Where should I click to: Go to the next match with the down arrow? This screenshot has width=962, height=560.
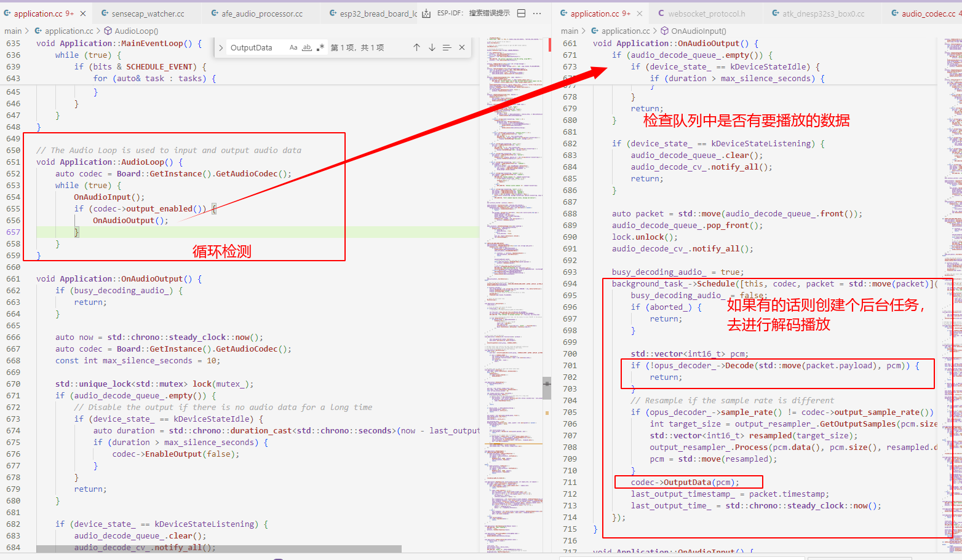pyautogui.click(x=432, y=47)
